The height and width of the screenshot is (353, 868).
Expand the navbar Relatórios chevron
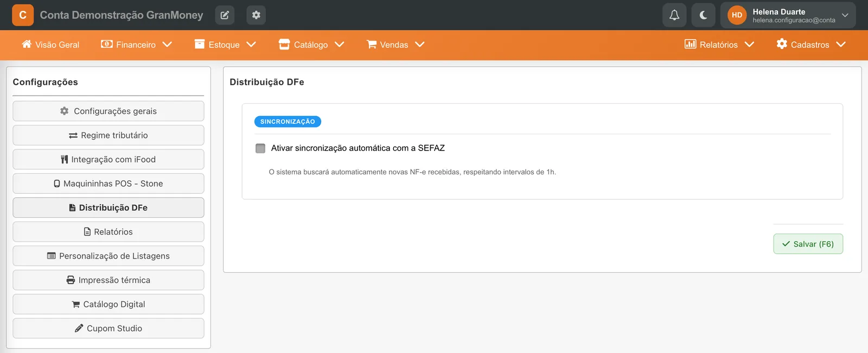point(750,45)
